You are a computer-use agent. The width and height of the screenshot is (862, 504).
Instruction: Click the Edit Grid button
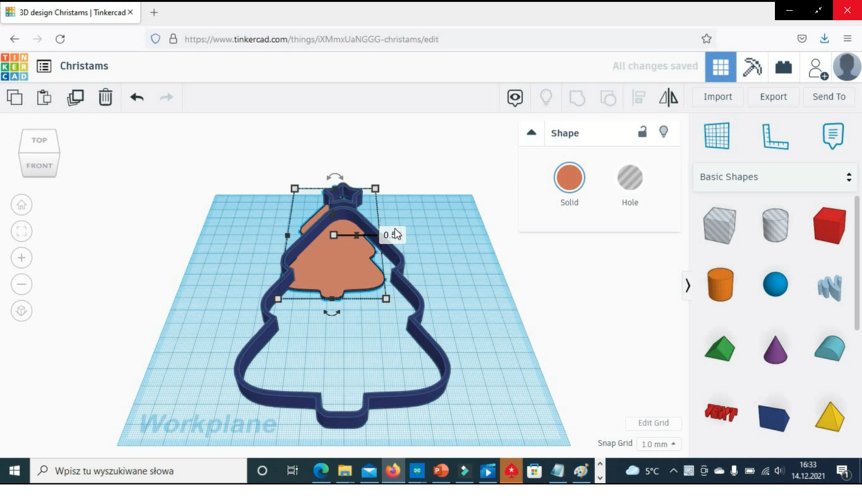[653, 423]
